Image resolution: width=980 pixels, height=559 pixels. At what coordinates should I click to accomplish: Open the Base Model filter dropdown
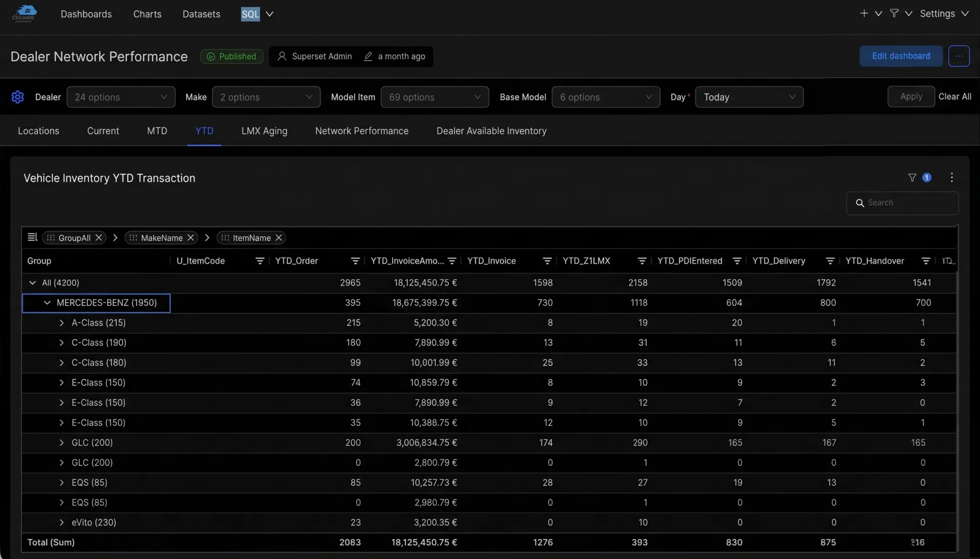(606, 97)
